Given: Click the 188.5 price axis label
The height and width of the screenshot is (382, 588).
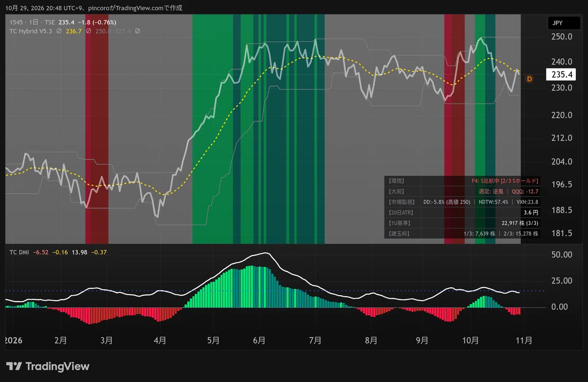Looking at the screenshot, I should (x=561, y=210).
